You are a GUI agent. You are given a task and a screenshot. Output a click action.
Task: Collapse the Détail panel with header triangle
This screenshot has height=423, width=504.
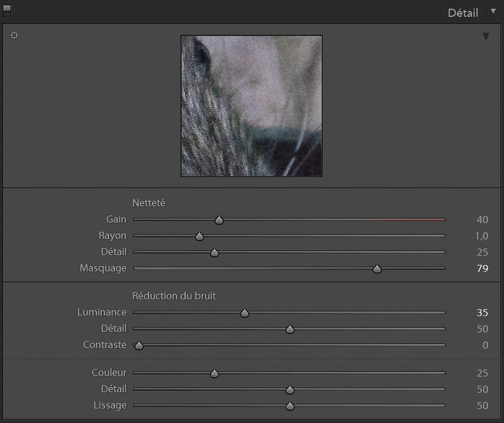coord(493,12)
